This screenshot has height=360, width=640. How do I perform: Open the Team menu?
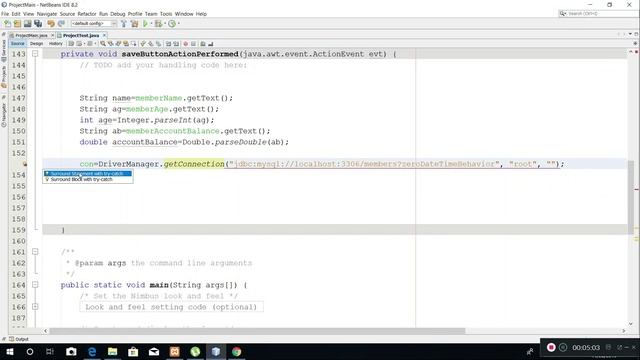(x=151, y=14)
